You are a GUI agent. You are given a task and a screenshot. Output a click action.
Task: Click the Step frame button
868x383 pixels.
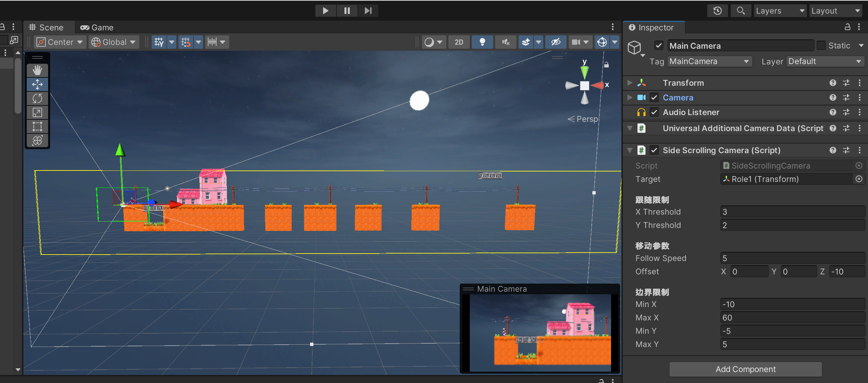click(368, 11)
